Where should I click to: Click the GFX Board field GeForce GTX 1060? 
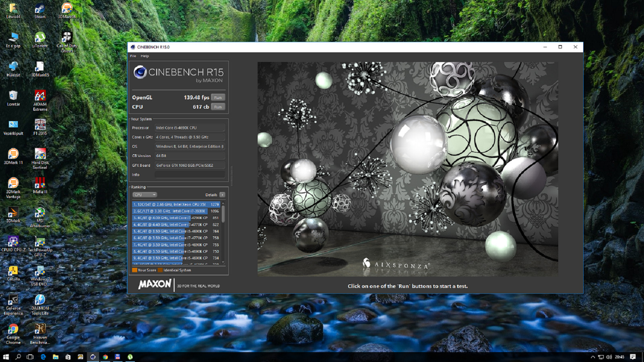pyautogui.click(x=190, y=165)
